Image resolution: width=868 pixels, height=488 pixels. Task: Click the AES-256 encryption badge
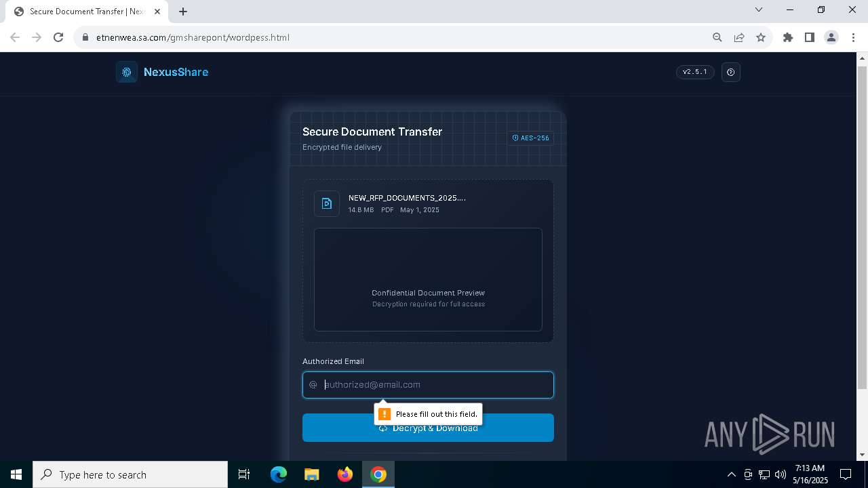530,138
